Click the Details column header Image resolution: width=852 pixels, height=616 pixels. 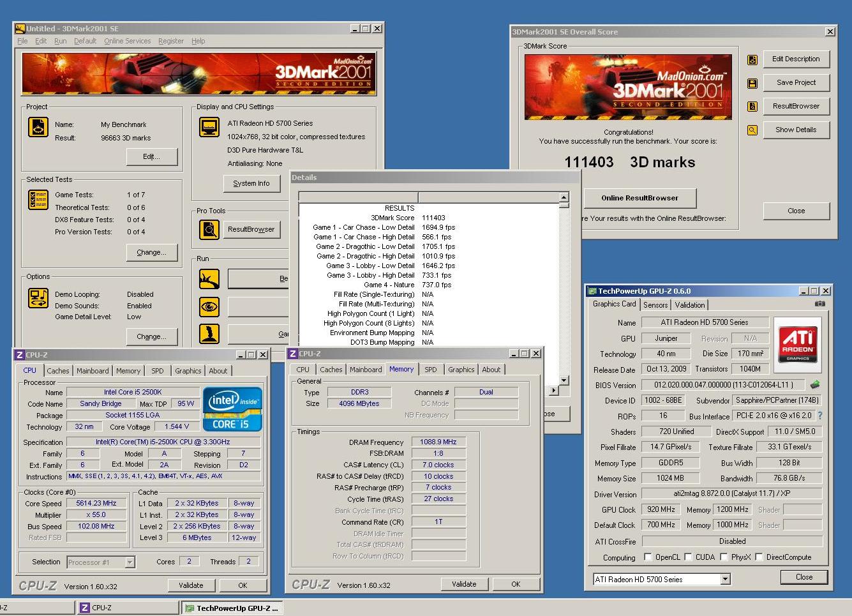pos(429,197)
